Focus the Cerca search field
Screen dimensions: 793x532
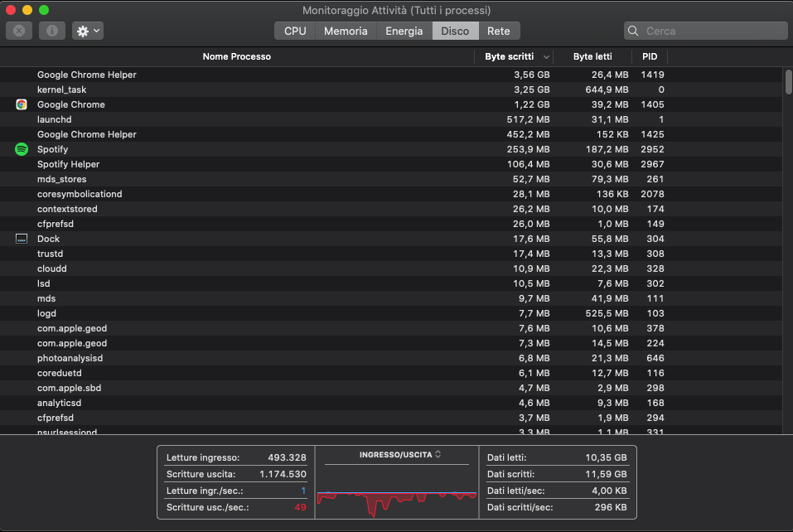click(x=705, y=31)
